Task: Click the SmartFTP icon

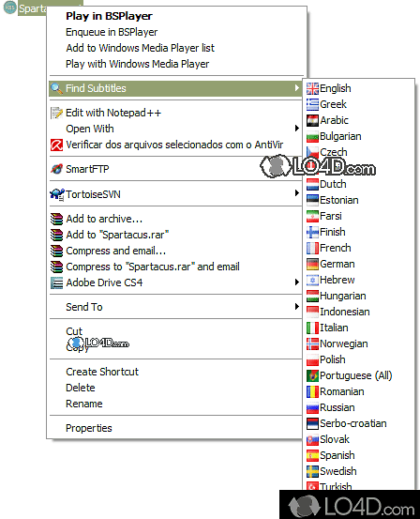Action: coord(56,169)
